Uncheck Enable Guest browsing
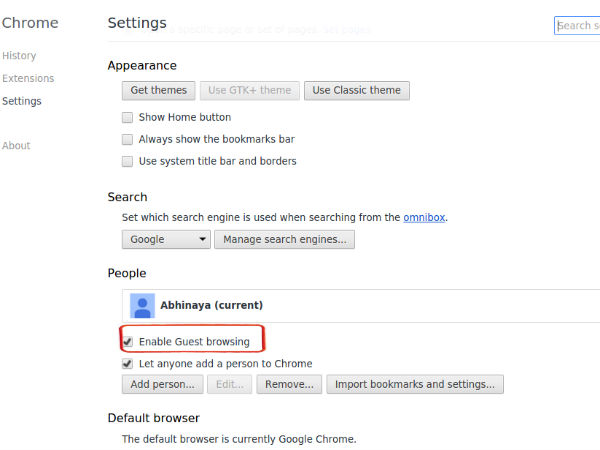The height and width of the screenshot is (450, 600). pyautogui.click(x=127, y=342)
